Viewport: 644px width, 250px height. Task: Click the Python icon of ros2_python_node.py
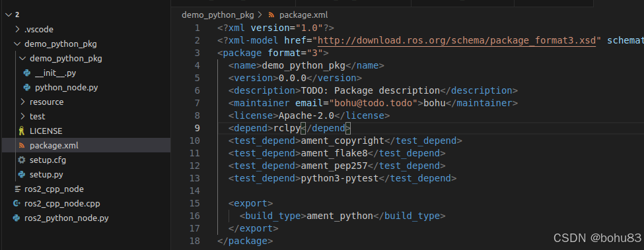point(17,218)
